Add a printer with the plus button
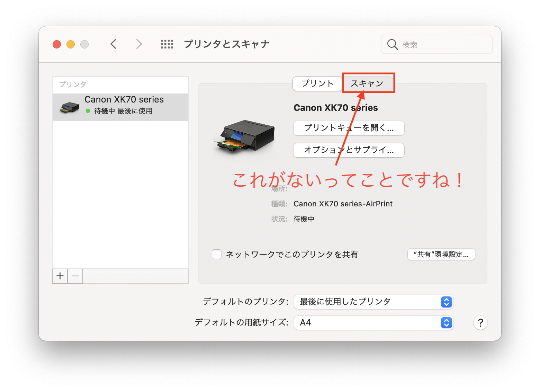 coord(60,276)
